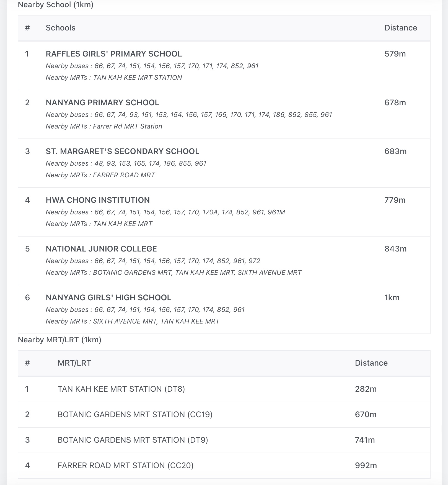Select Farrer Road MRT Station (CC20)
Screen dimensions: 448x485
[x=126, y=465]
